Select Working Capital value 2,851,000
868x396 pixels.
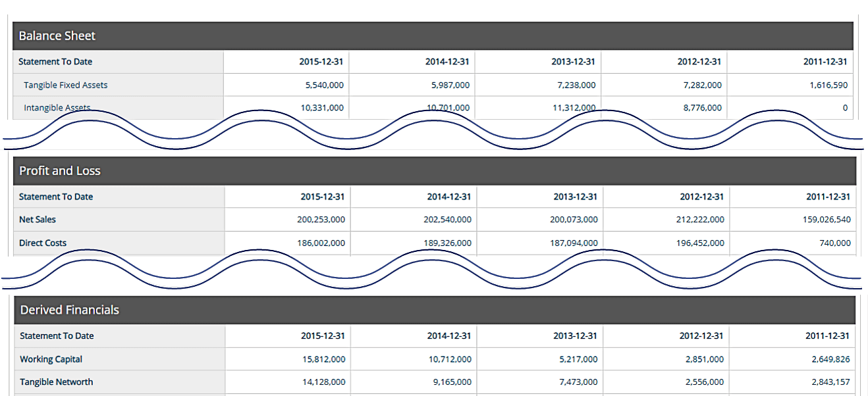pos(705,360)
